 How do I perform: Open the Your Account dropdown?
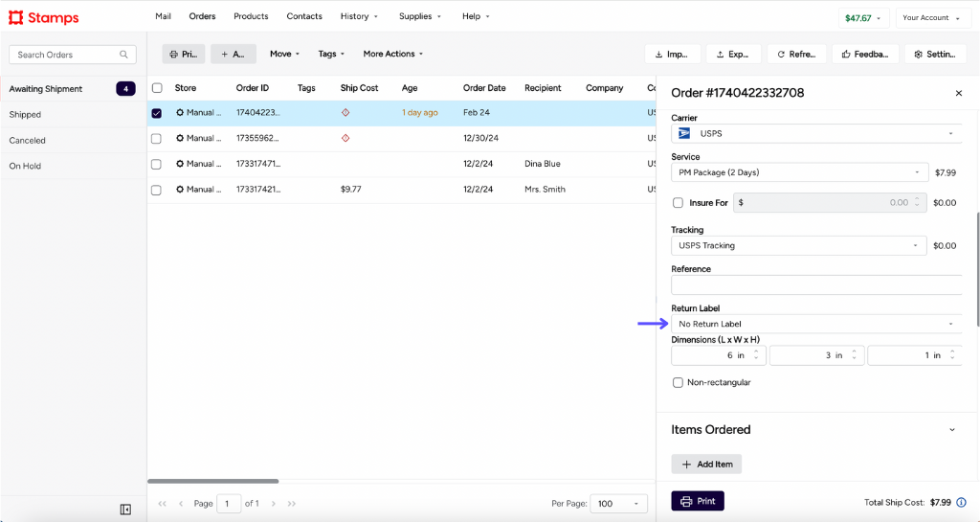point(931,18)
